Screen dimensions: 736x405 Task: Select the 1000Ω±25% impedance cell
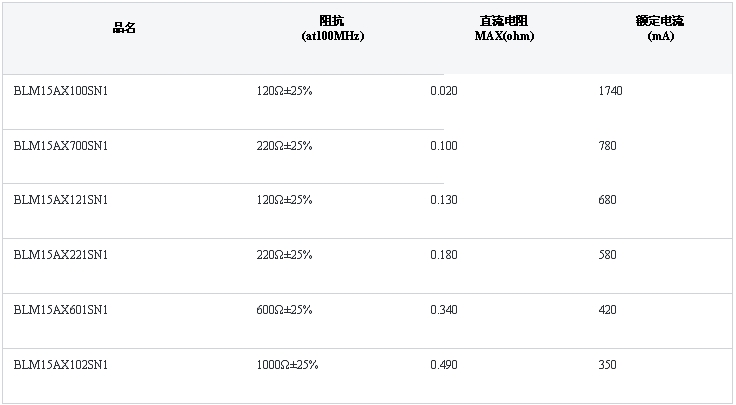tap(287, 365)
